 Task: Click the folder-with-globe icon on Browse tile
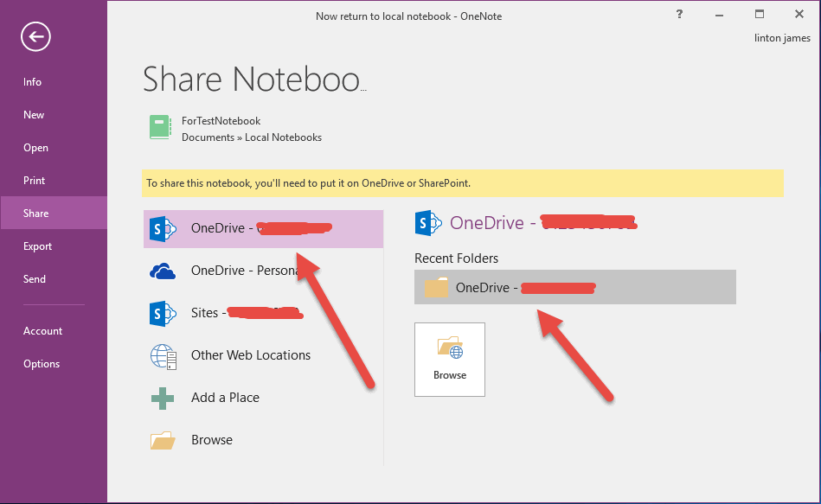pyautogui.click(x=450, y=348)
